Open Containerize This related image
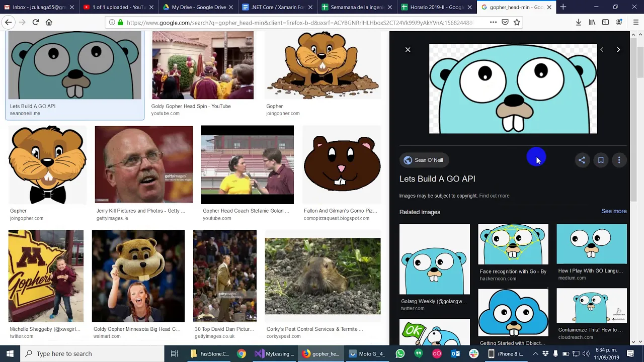 592,306
